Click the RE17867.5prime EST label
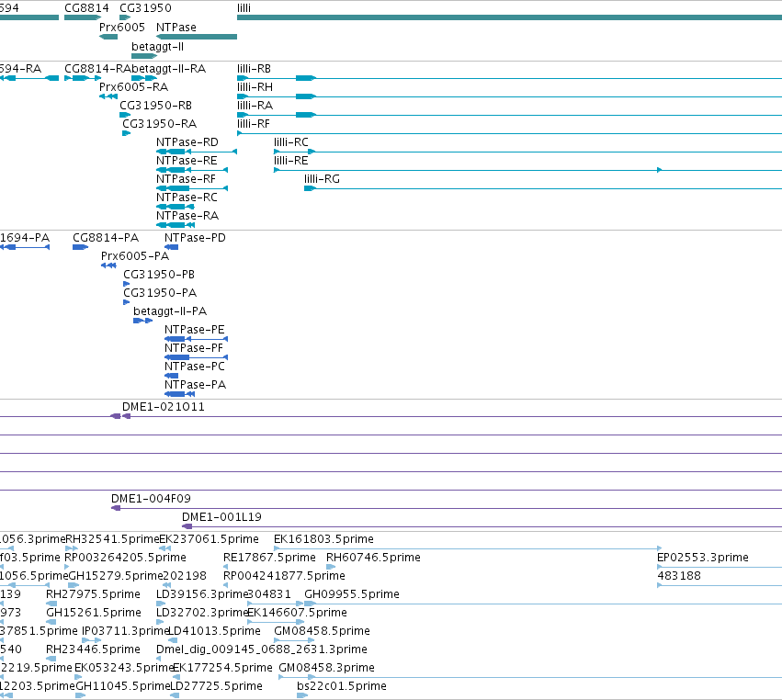This screenshot has width=782, height=700. pos(269,558)
